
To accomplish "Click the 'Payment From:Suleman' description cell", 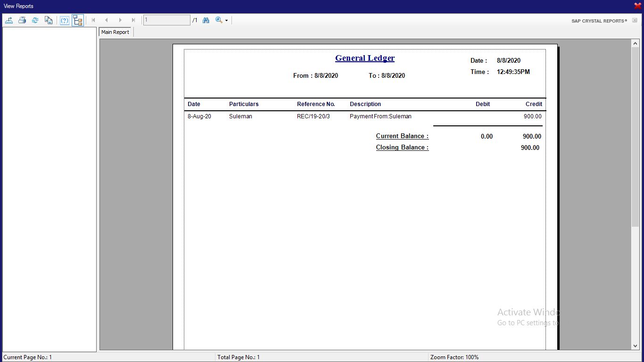I will pos(380,116).
